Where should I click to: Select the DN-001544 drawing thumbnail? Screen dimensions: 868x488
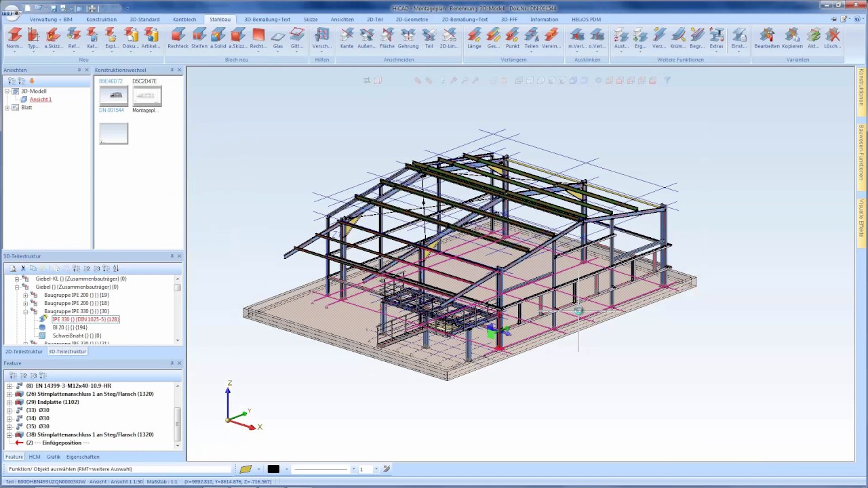(113, 96)
